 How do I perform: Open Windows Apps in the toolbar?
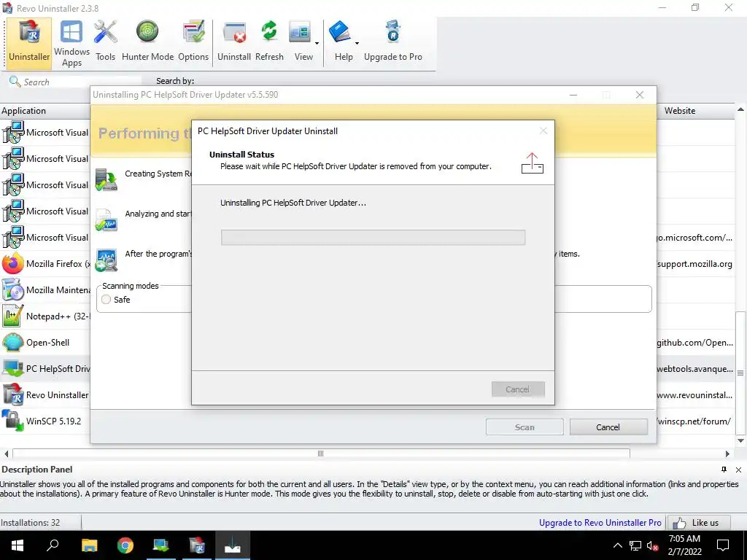pos(71,43)
